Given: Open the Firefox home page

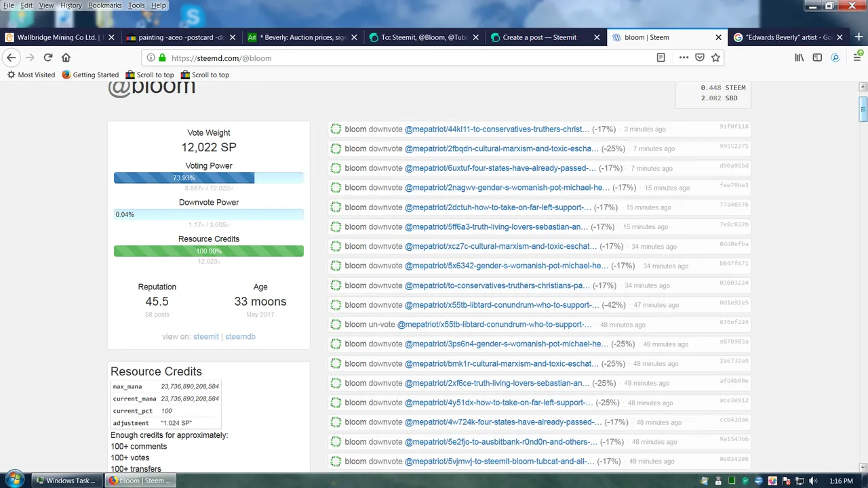Looking at the screenshot, I should click(66, 58).
